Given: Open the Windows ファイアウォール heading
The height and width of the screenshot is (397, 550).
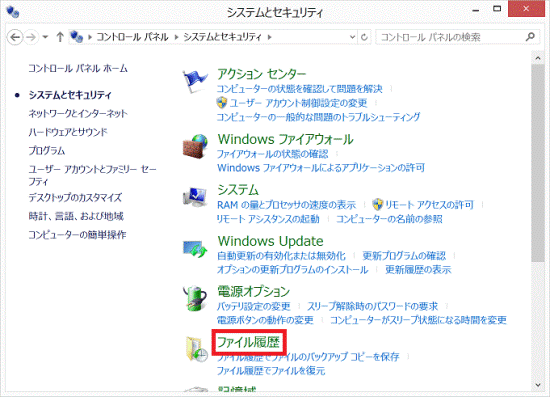Looking at the screenshot, I should (286, 139).
